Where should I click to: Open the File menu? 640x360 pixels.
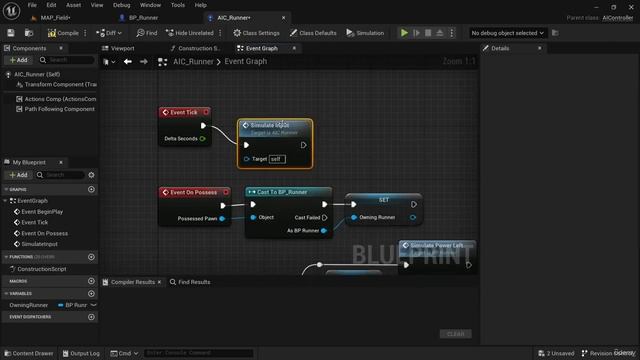[x=32, y=5]
